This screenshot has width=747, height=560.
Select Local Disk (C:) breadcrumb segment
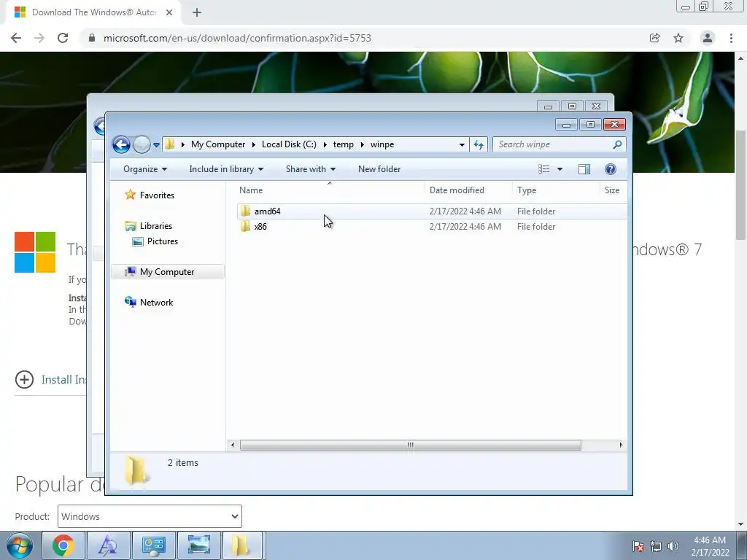(x=289, y=144)
